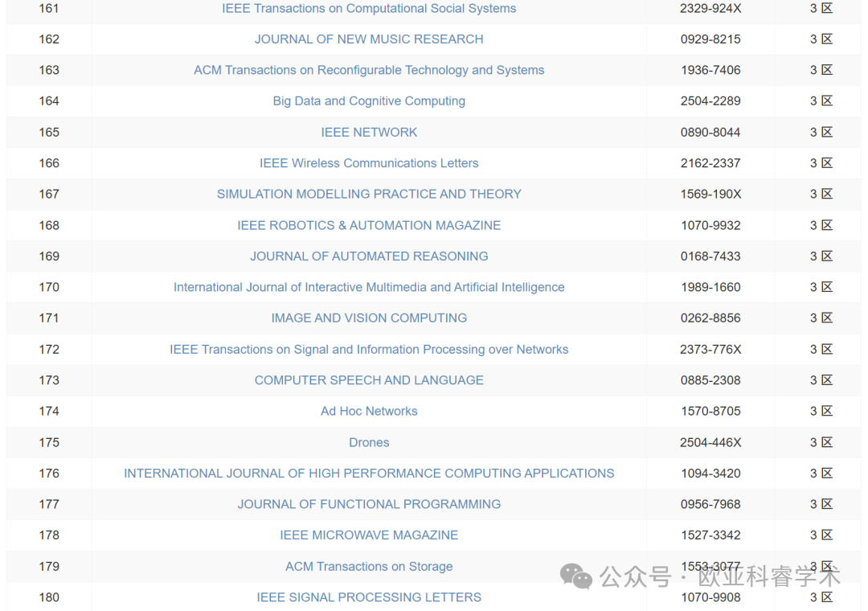This screenshot has width=868, height=611.
Task: Select row number 169
Action: 49,256
